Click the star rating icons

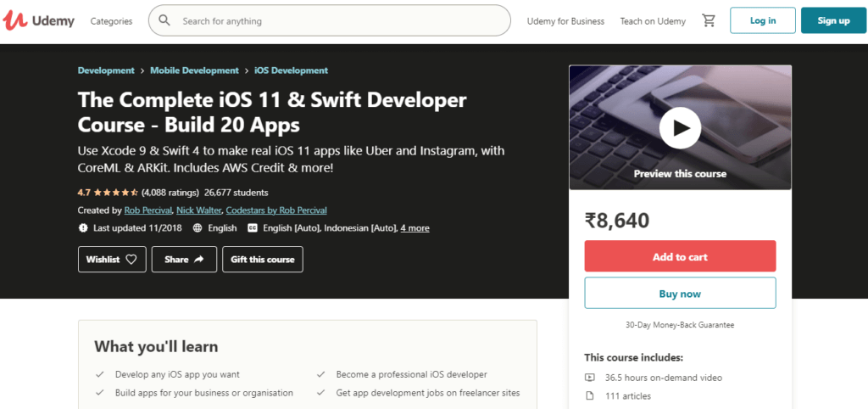(x=115, y=193)
